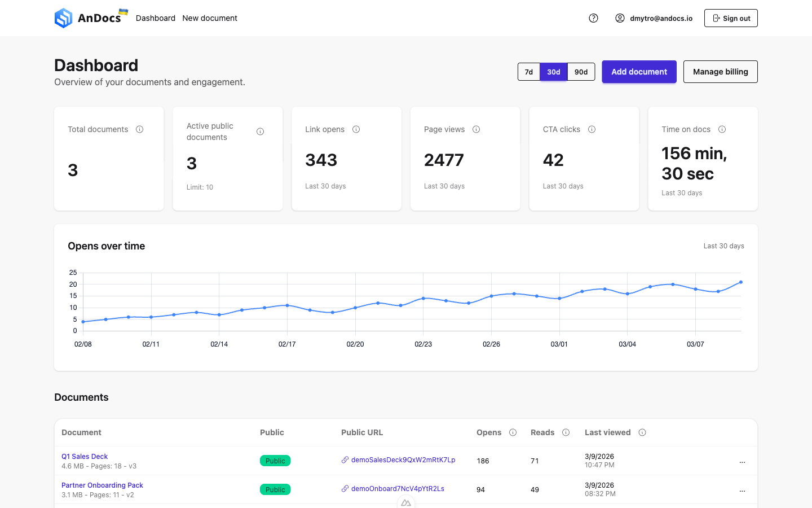Open the demoSalesDeck9QxW2mRtK7Lp public link

click(403, 460)
